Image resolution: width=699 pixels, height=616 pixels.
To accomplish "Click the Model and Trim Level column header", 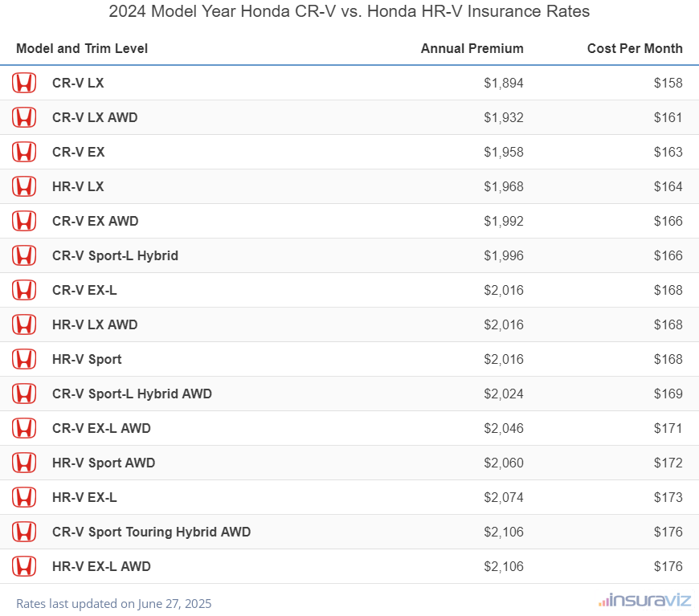I will tap(82, 48).
